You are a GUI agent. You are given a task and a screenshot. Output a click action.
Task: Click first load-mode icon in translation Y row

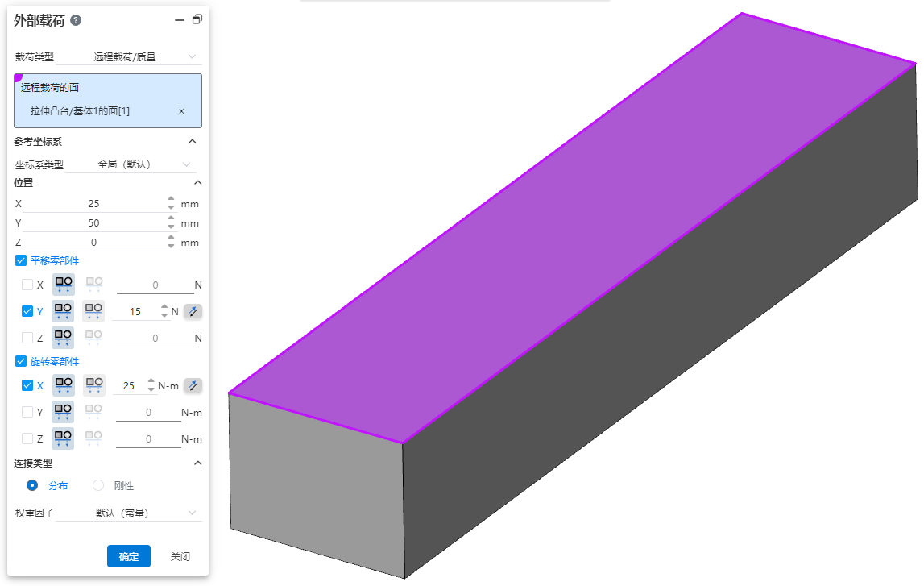coord(63,311)
